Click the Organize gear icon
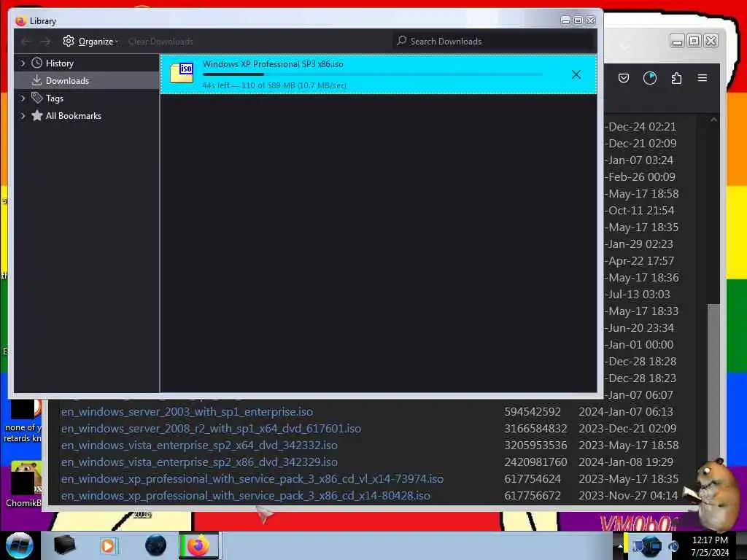 [69, 41]
